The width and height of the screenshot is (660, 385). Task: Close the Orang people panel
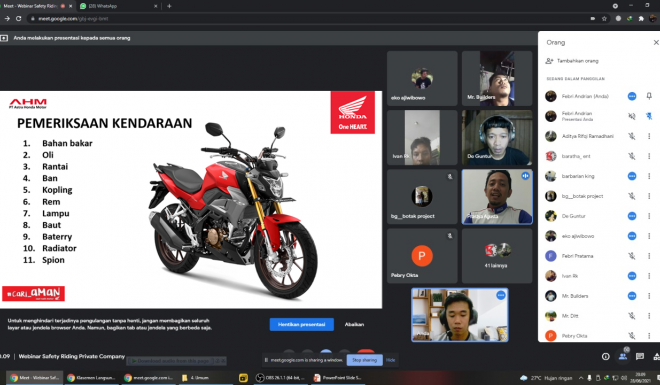click(x=656, y=42)
